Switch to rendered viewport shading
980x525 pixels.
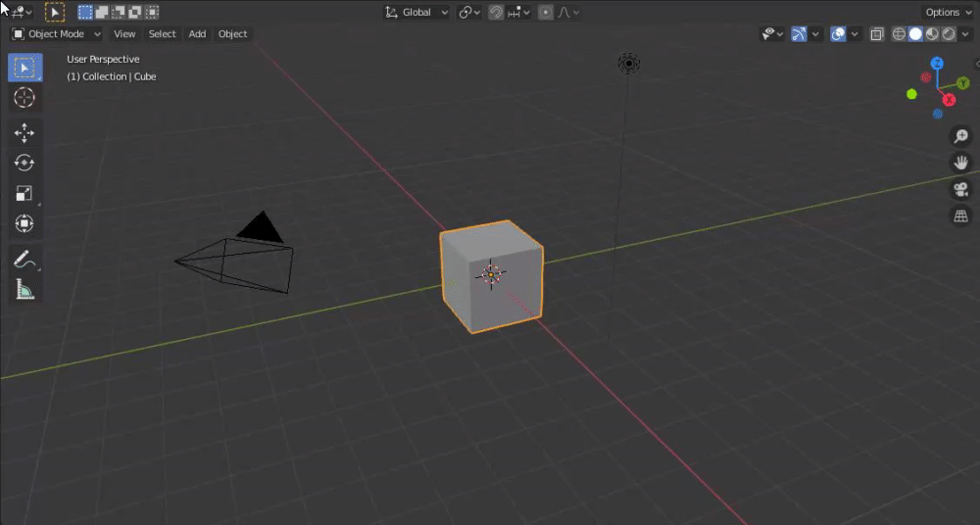949,33
